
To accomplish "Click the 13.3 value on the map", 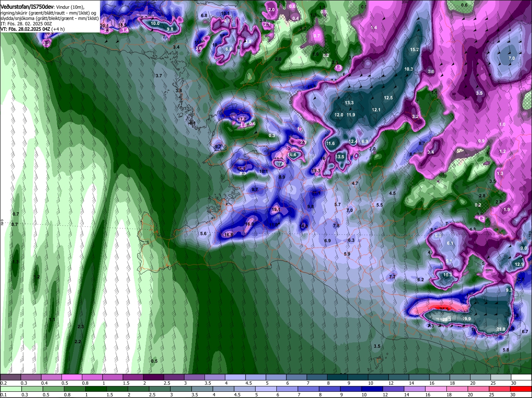I will pos(349,103).
